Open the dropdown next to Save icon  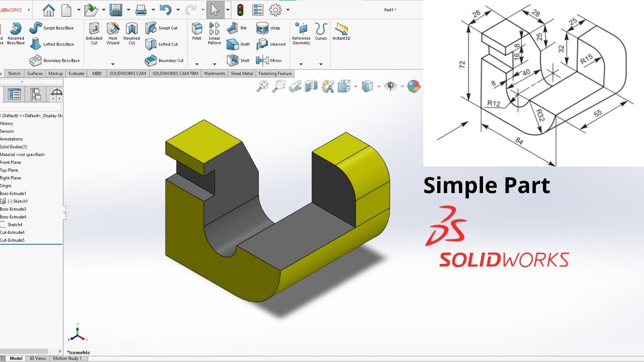pos(128,10)
